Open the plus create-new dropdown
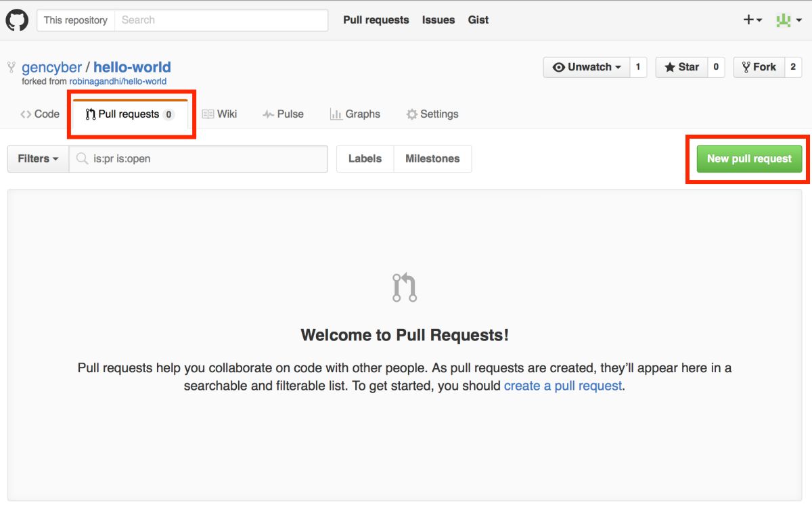The image size is (812, 515). click(752, 20)
